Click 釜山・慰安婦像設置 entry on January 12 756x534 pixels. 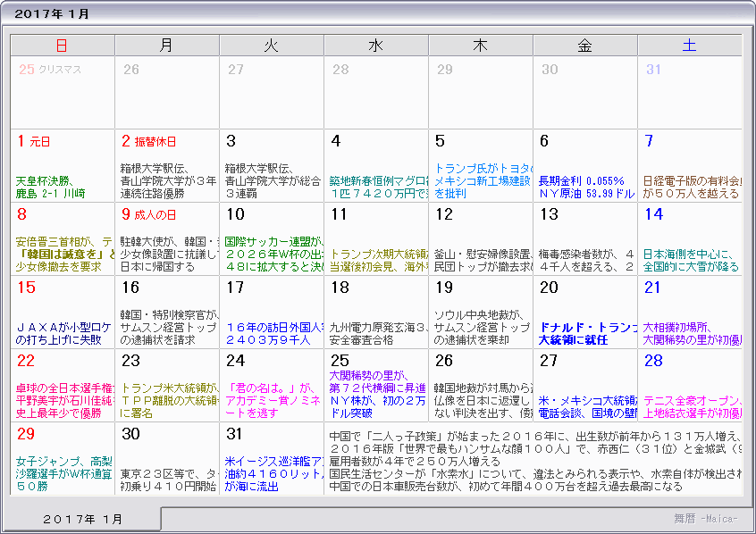coord(483,261)
